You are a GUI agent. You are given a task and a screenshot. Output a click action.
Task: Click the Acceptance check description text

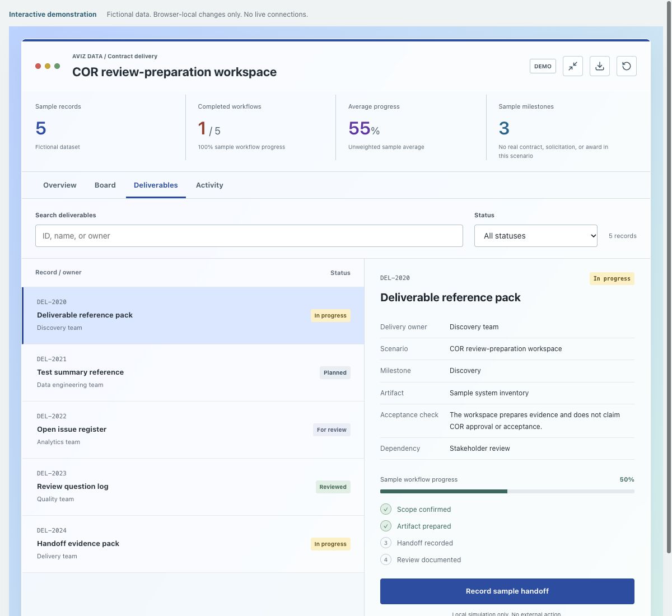pyautogui.click(x=535, y=421)
